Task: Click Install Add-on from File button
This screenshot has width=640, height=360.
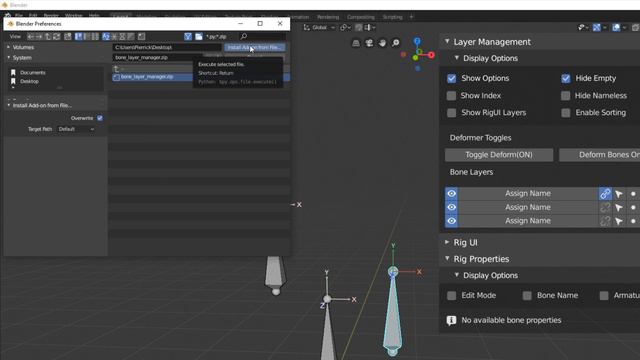Action: (x=254, y=47)
